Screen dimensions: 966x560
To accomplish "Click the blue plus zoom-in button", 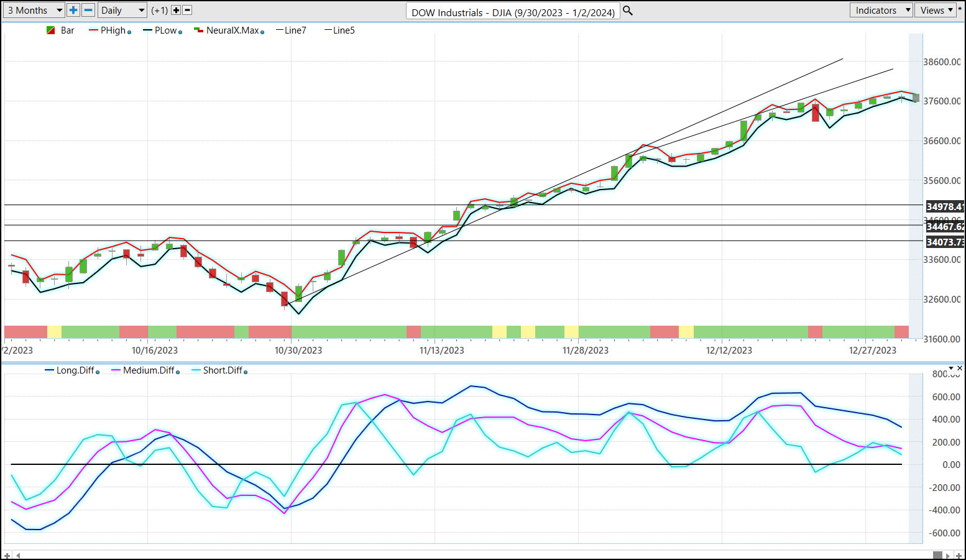I will click(73, 10).
